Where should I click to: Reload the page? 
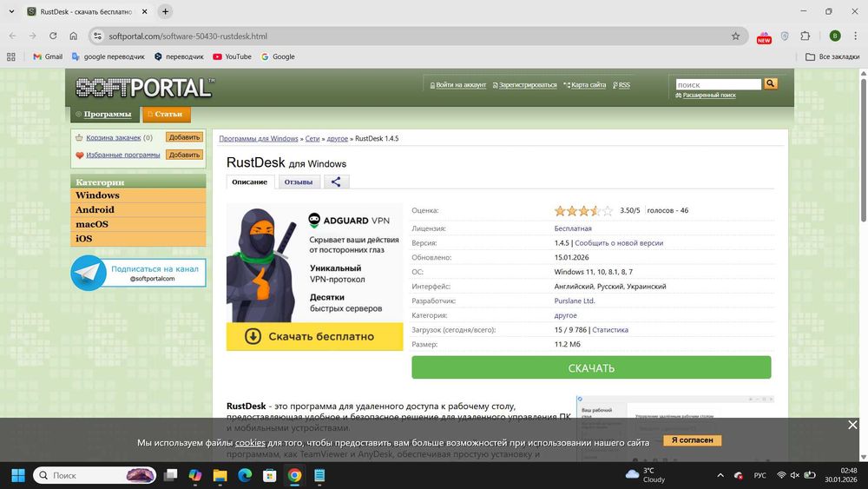pos(53,36)
